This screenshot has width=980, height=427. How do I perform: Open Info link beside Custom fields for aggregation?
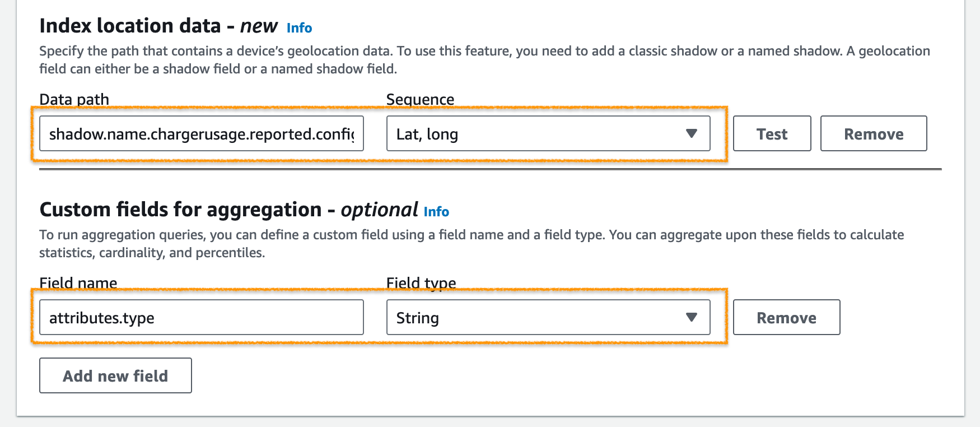tap(436, 211)
